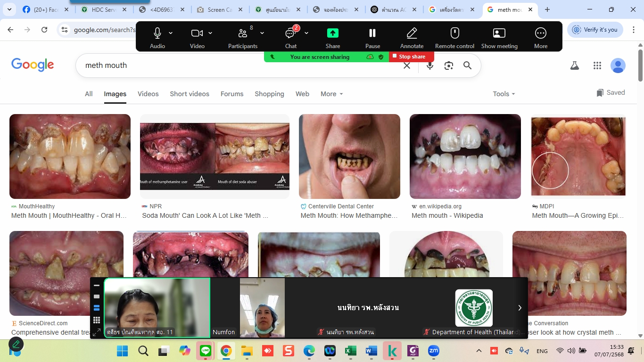Image resolution: width=644 pixels, height=362 pixels.
Task: Open Zoom Remote control
Action: click(x=454, y=33)
